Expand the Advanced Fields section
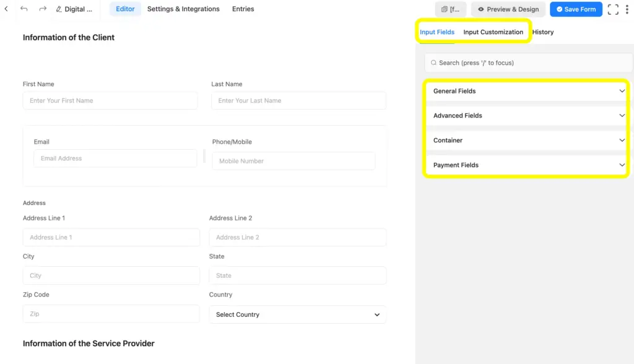634x364 pixels. coord(527,116)
